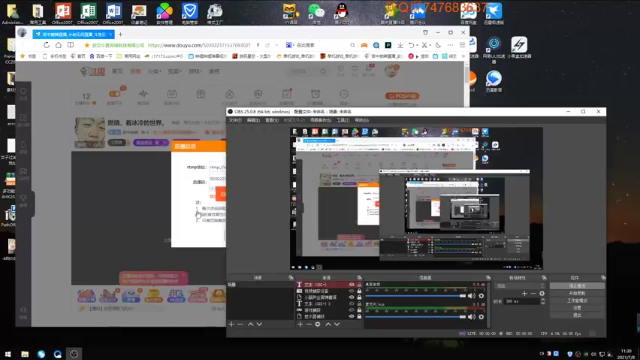Click the 设置 button in controls
Screen dimensions: 640x360
[577, 308]
